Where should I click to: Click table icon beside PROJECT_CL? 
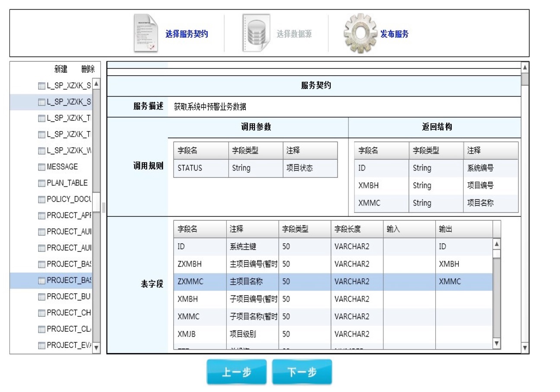[42, 329]
